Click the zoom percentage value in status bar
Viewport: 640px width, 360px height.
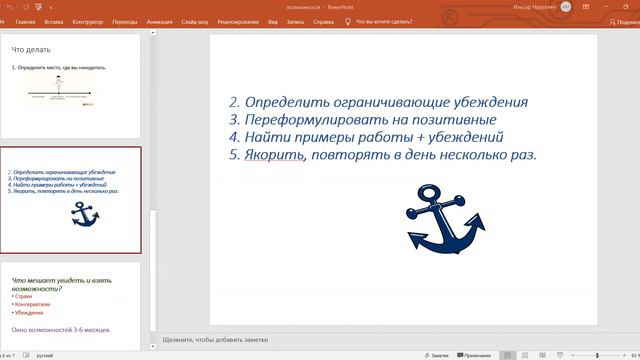coord(635,356)
